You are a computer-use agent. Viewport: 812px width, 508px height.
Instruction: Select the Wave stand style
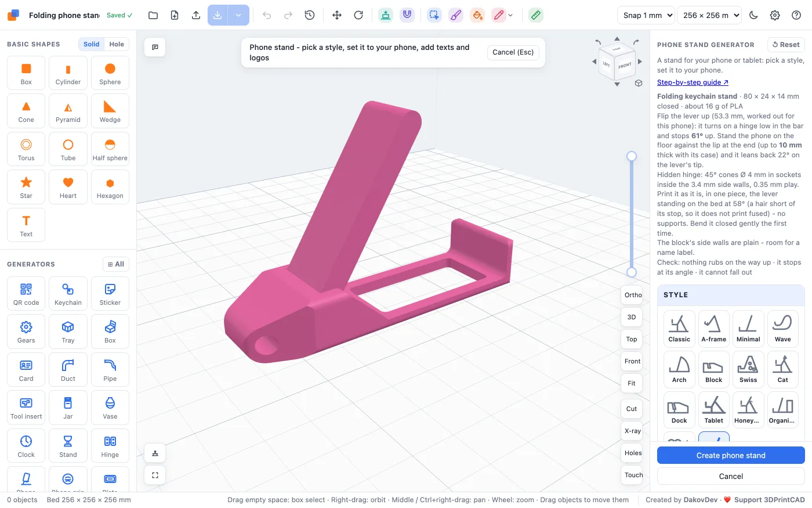tap(782, 329)
